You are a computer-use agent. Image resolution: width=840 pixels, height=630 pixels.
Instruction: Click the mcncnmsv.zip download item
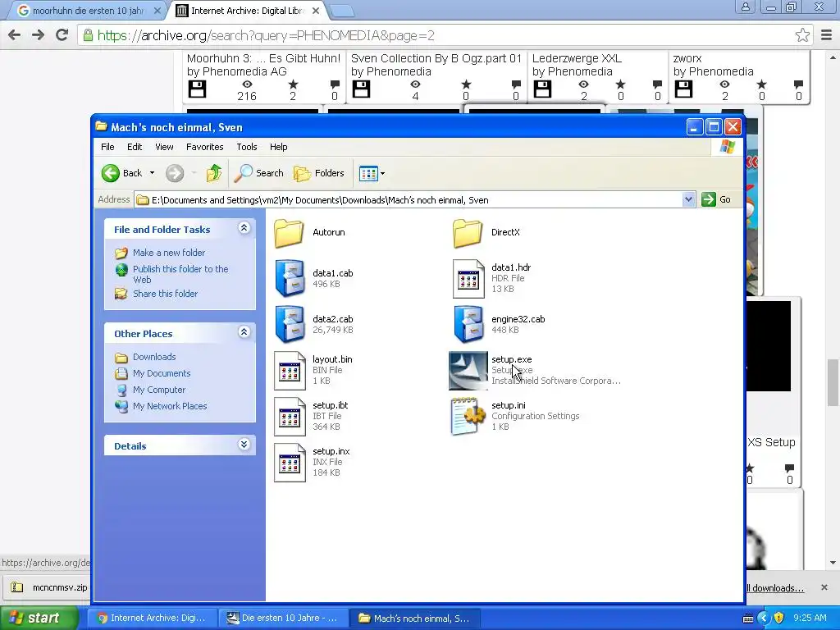(49, 587)
